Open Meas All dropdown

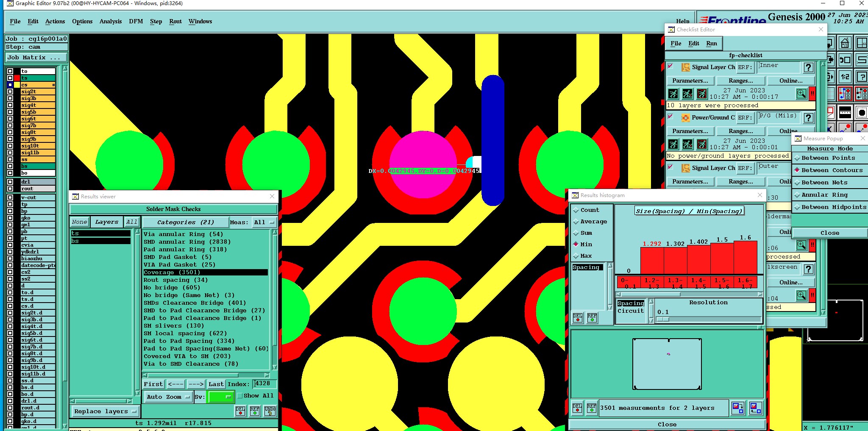pyautogui.click(x=264, y=222)
